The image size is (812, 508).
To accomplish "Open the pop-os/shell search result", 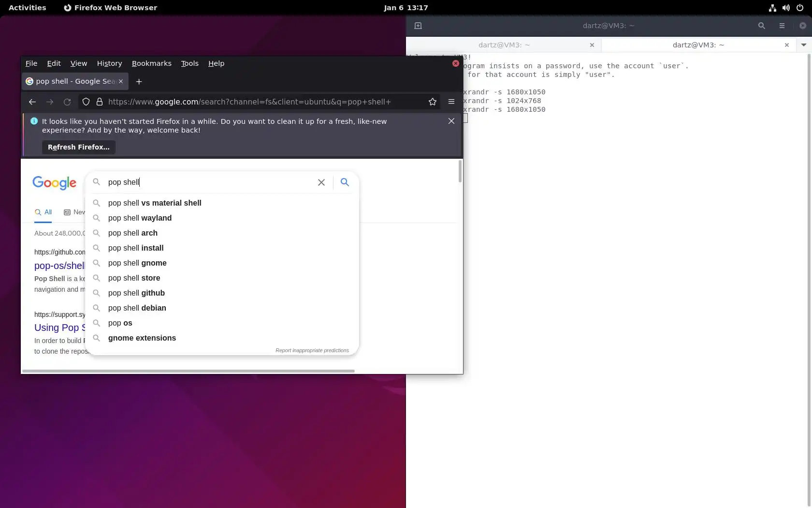I will point(59,266).
